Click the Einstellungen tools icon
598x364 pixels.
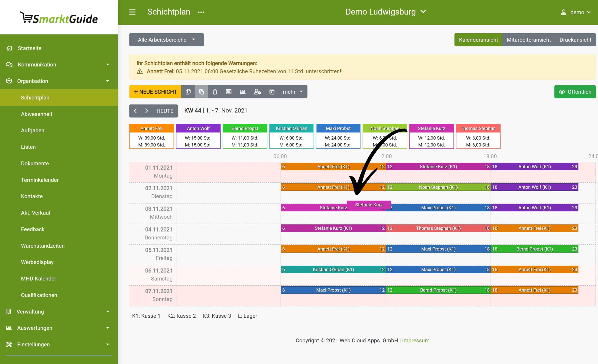pyautogui.click(x=9, y=344)
